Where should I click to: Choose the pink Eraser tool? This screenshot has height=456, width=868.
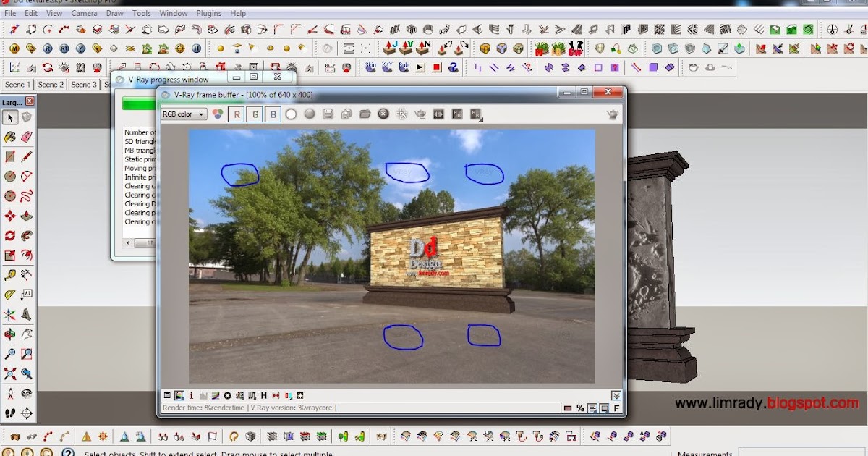pyautogui.click(x=27, y=137)
